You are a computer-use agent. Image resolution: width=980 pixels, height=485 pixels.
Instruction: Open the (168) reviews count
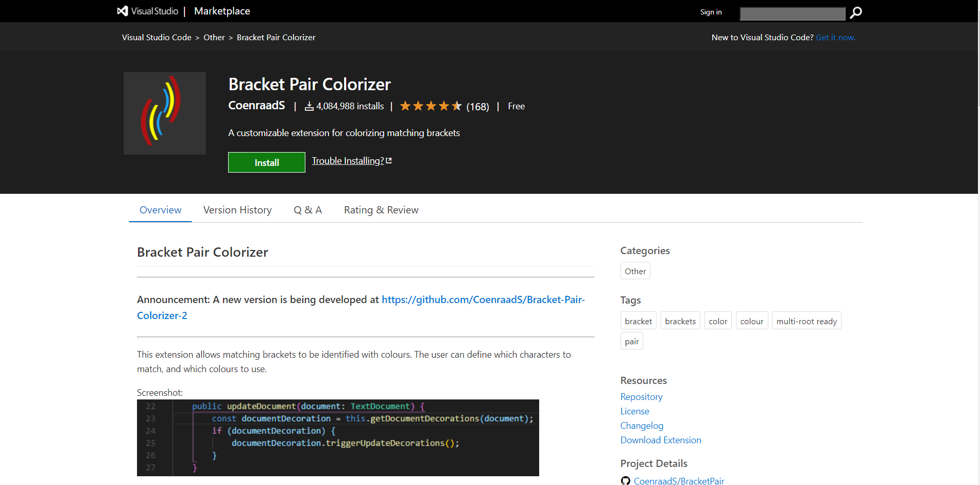(x=477, y=107)
